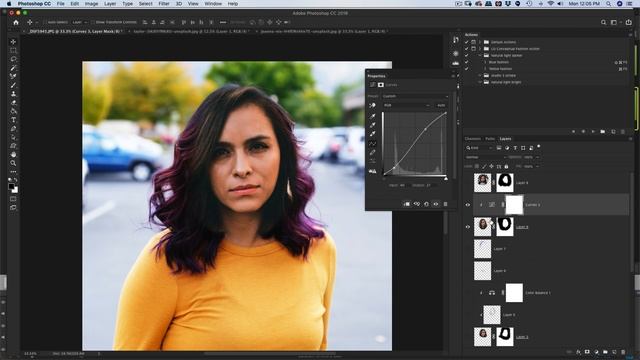Collapse the Natural light action set

pos(480,55)
